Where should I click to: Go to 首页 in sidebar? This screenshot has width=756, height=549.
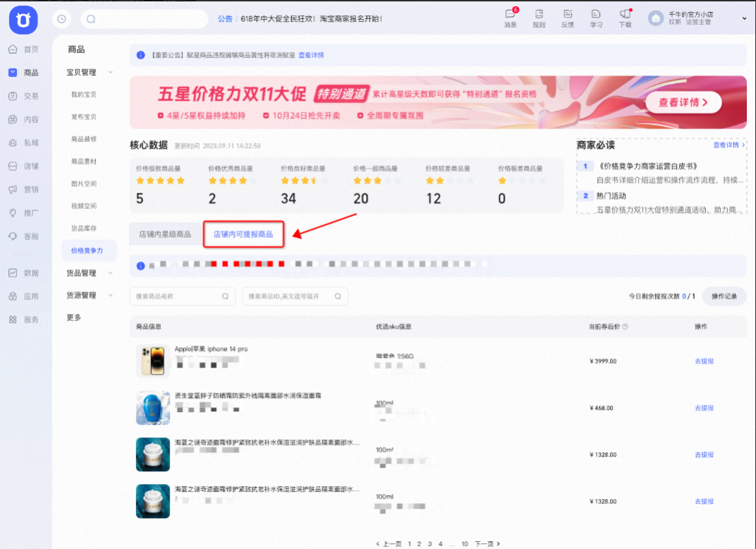tap(24, 49)
